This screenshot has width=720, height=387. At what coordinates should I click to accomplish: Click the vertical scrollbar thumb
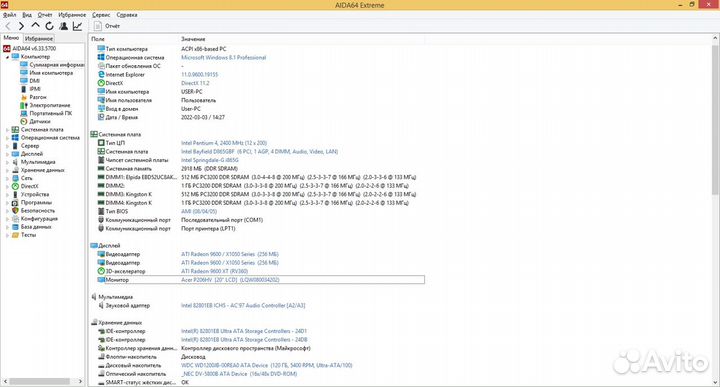[x=715, y=119]
